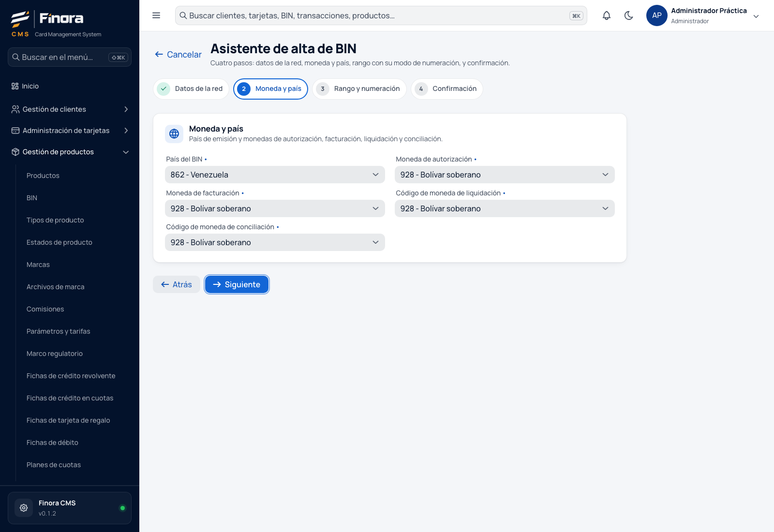The height and width of the screenshot is (532, 774).
Task: Click the Gestión de productos box icon
Action: click(x=15, y=152)
